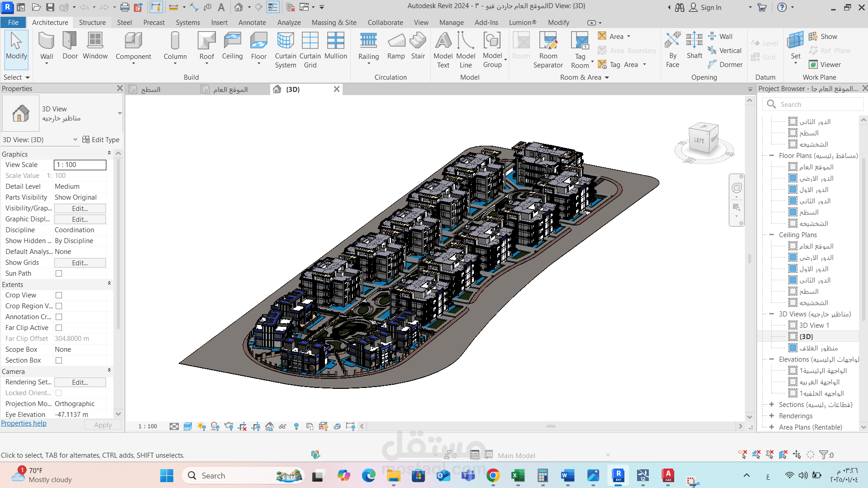868x488 pixels.
Task: Expand Area Plans (Rentable) node
Action: tap(772, 427)
